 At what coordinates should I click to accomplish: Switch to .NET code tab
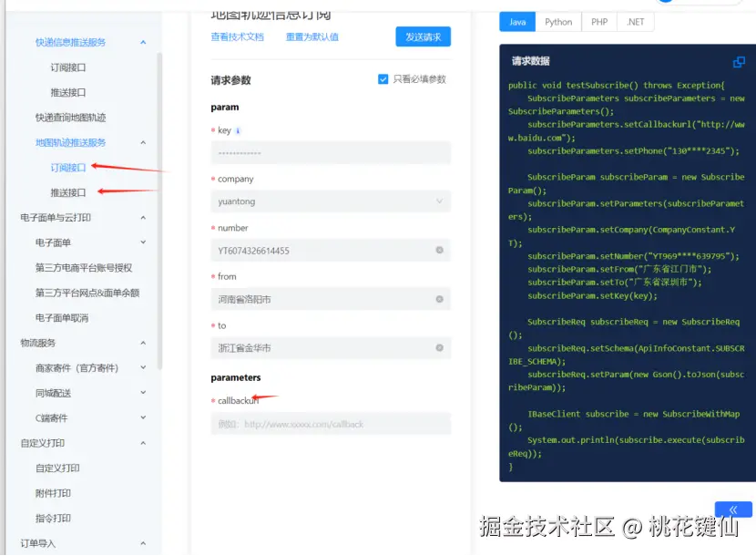[636, 22]
